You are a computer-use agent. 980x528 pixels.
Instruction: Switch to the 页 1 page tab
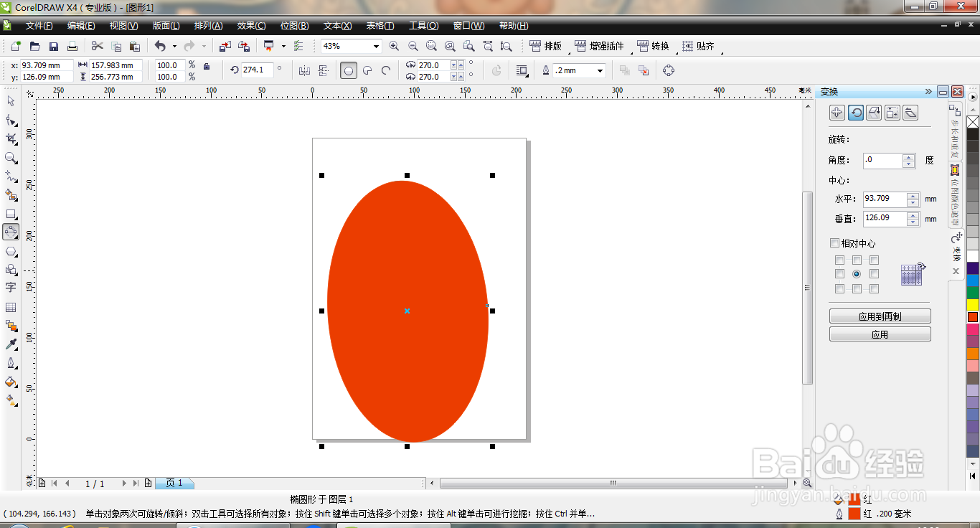click(x=174, y=484)
